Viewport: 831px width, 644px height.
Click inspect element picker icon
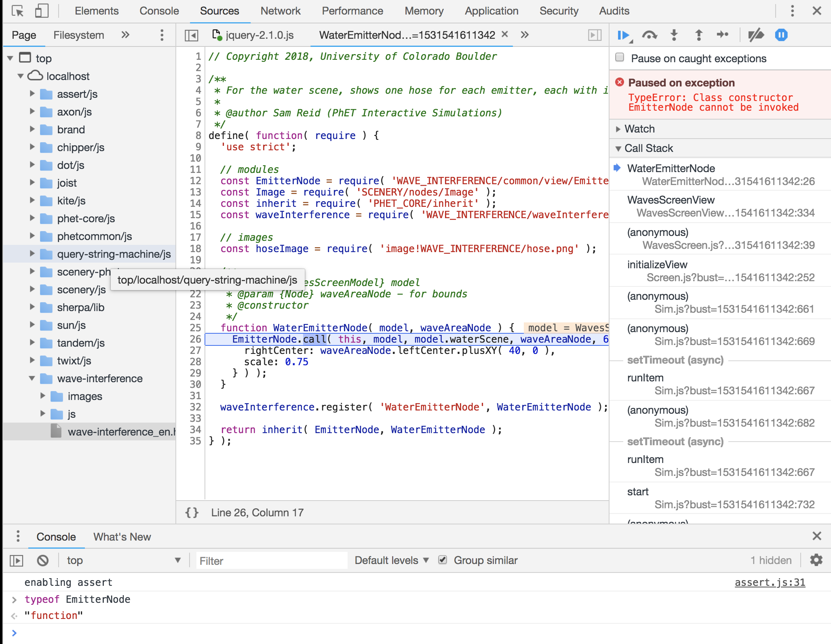pyautogui.click(x=17, y=11)
